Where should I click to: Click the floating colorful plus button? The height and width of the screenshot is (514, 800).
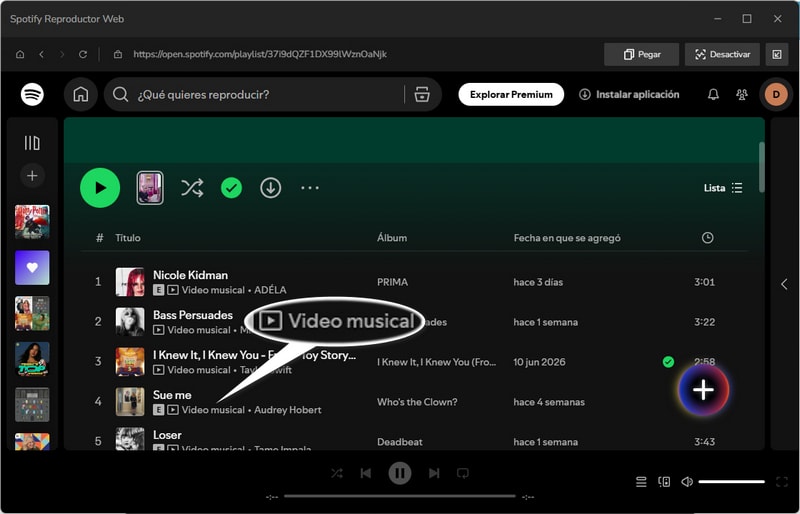coord(704,390)
